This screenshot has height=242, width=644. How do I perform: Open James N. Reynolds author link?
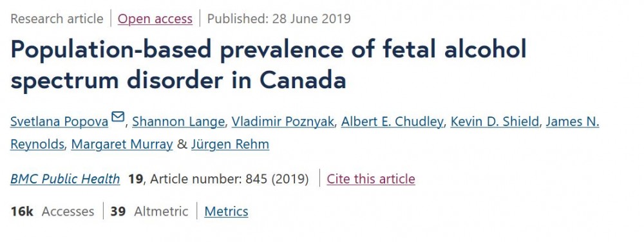[x=572, y=122]
